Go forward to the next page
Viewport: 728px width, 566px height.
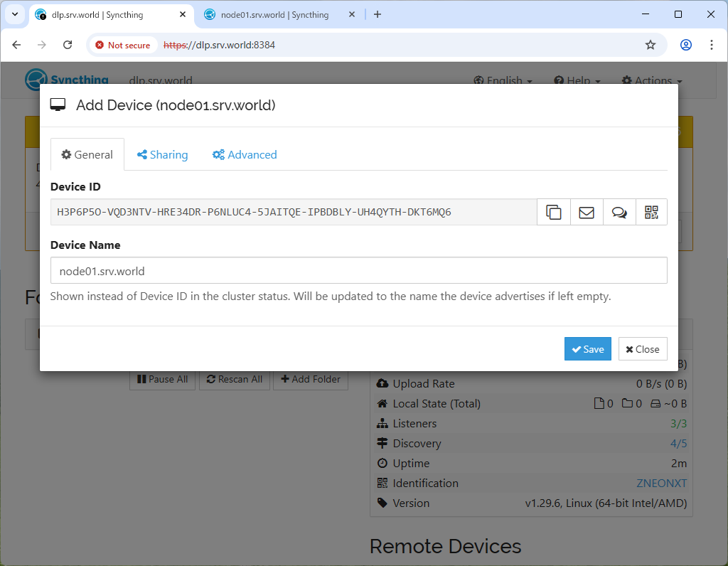click(x=42, y=45)
